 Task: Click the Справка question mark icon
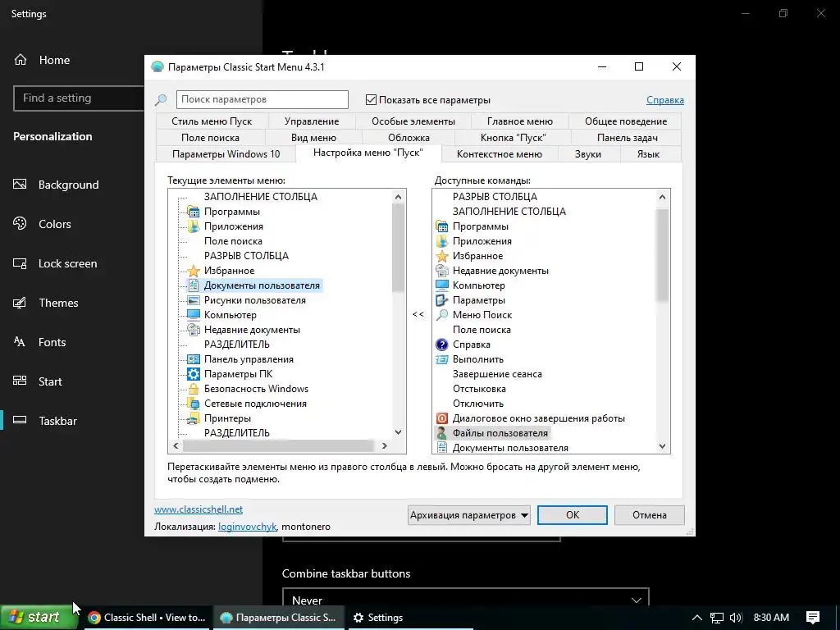(x=442, y=345)
